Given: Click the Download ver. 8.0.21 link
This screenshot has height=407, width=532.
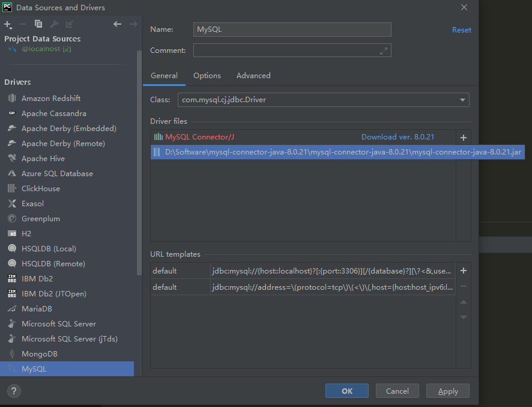Looking at the screenshot, I should [x=398, y=137].
